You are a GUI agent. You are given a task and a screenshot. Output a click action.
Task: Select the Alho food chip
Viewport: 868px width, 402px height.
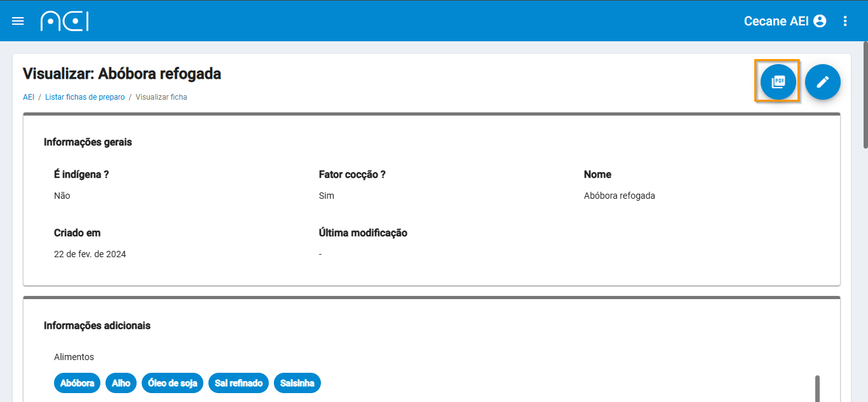tap(121, 383)
